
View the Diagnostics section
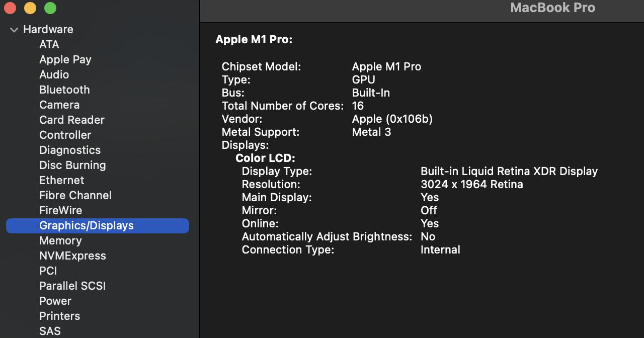tap(69, 150)
